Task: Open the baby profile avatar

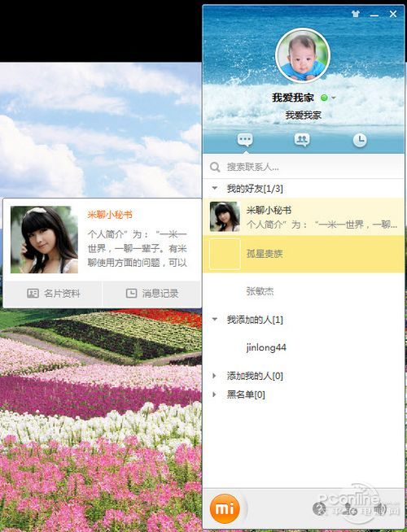Action: [303, 55]
